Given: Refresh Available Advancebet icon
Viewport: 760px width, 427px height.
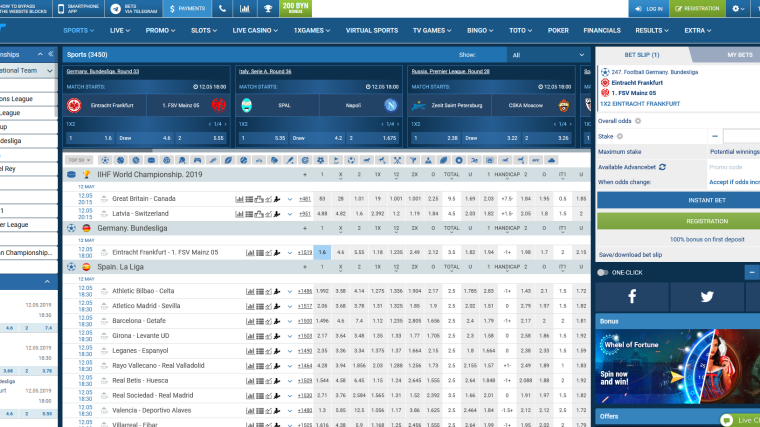Looking at the screenshot, I should click(662, 167).
